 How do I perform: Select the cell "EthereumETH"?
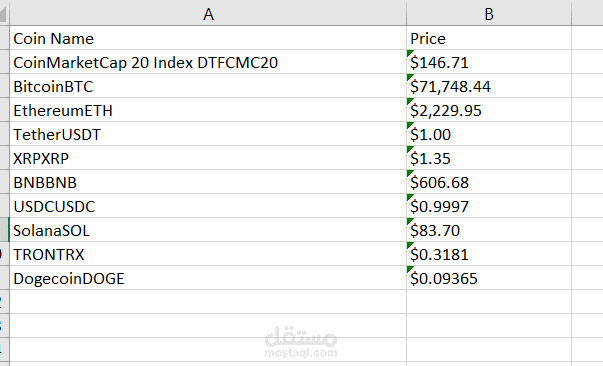[208, 110]
